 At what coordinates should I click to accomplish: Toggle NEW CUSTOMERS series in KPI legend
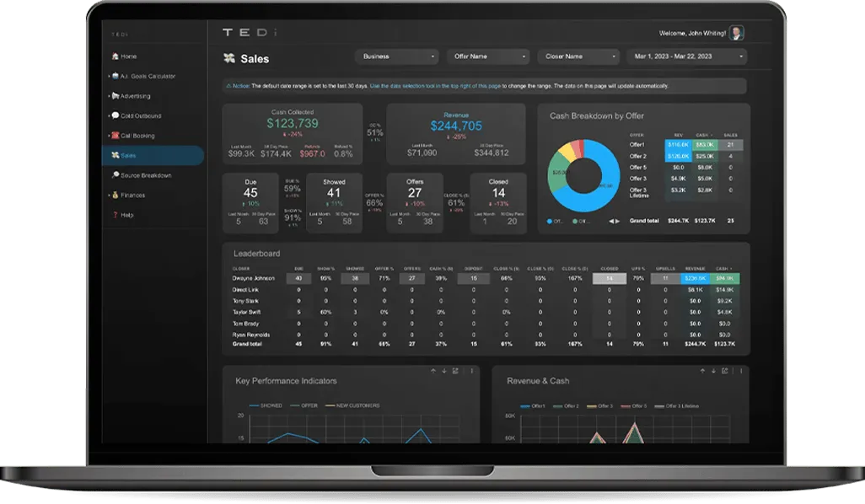coord(352,405)
